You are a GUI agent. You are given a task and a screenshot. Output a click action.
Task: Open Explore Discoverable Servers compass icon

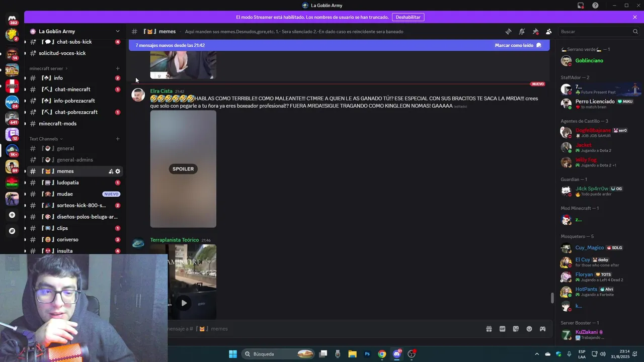pos(12,231)
